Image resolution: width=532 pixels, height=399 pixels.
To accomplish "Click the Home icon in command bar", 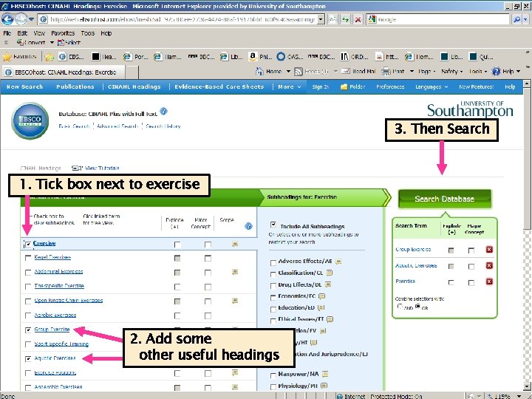I will click(259, 71).
